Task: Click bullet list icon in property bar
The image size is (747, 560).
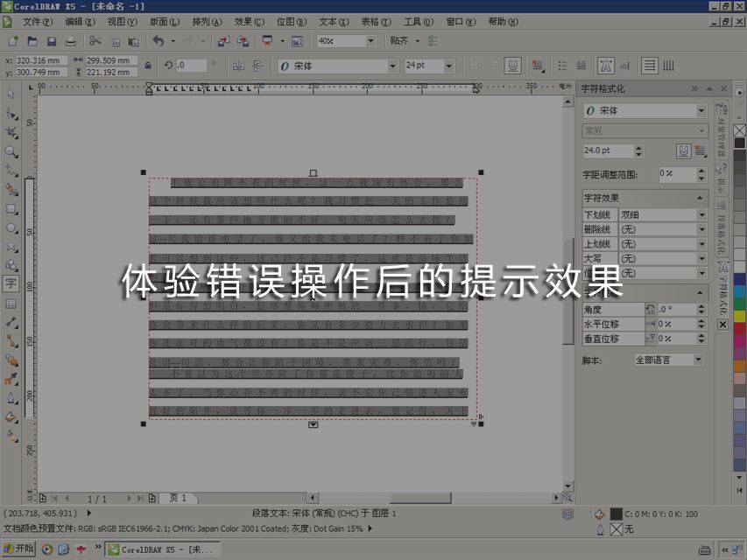Action: (x=562, y=66)
